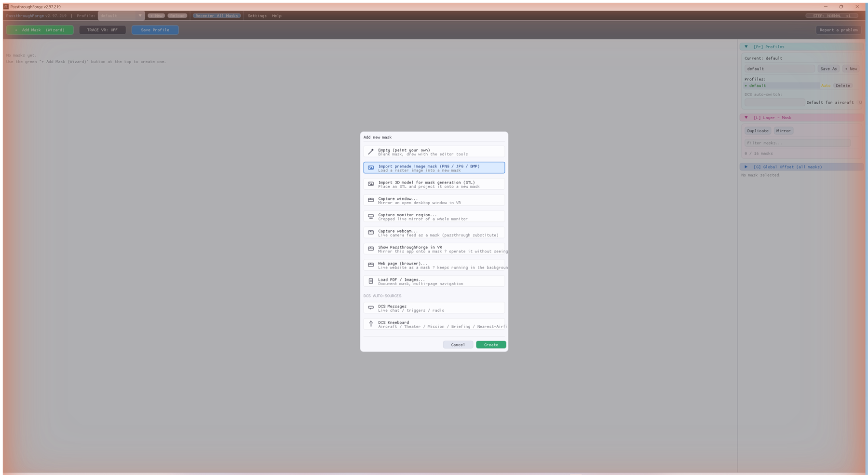Toggle the STEP: NORMAL x1 mode button
The width and height of the screenshot is (868, 475).
click(831, 16)
